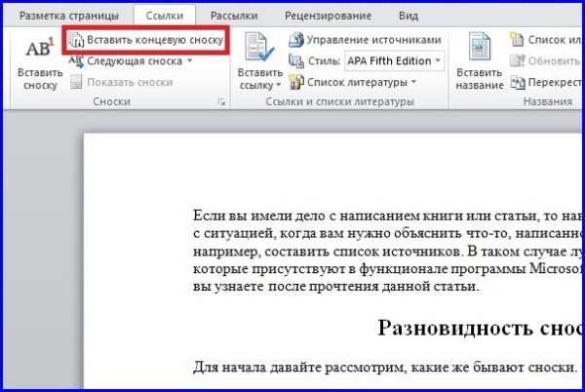Expand the Следующая сноска dropdown arrow
Viewport: 585px width, 392px height.
189,61
